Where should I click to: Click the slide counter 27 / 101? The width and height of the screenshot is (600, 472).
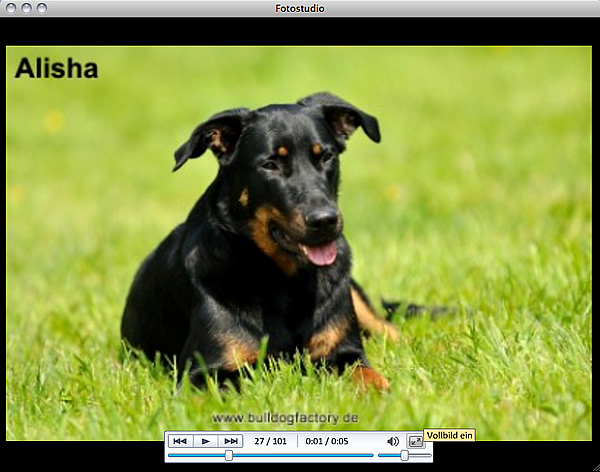pyautogui.click(x=270, y=441)
